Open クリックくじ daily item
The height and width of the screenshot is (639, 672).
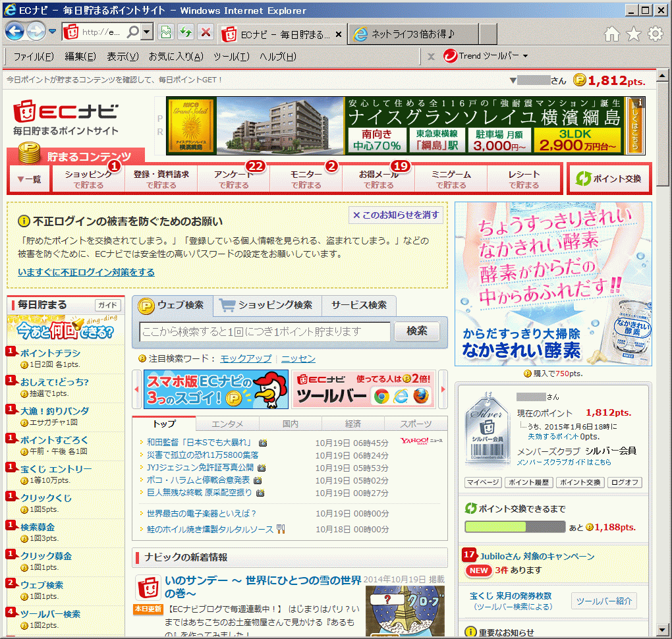[46, 498]
